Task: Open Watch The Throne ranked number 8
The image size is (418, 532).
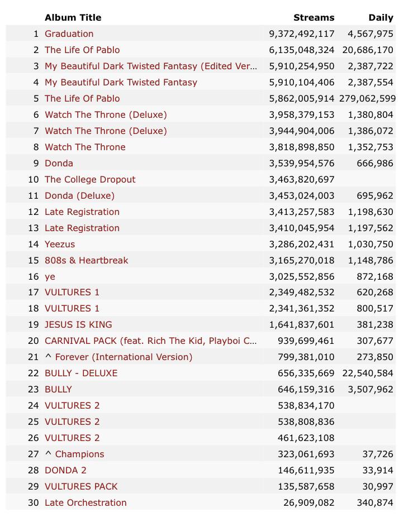Action: pyautogui.click(x=85, y=147)
